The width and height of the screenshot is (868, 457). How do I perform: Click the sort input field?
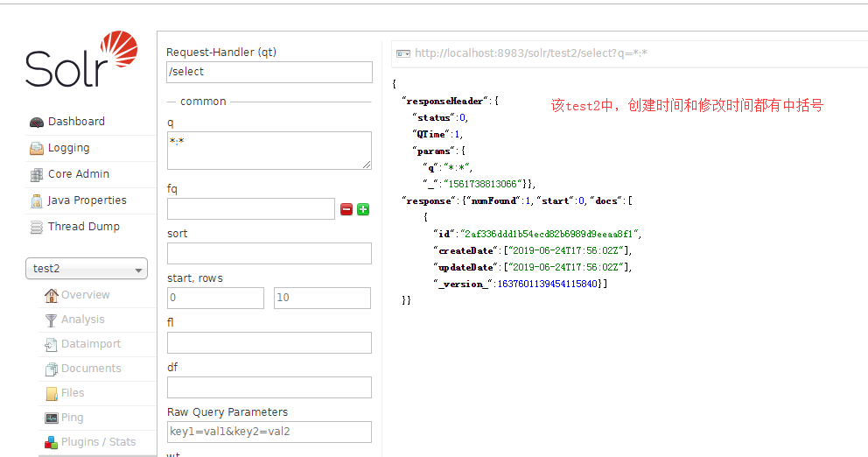(x=269, y=253)
